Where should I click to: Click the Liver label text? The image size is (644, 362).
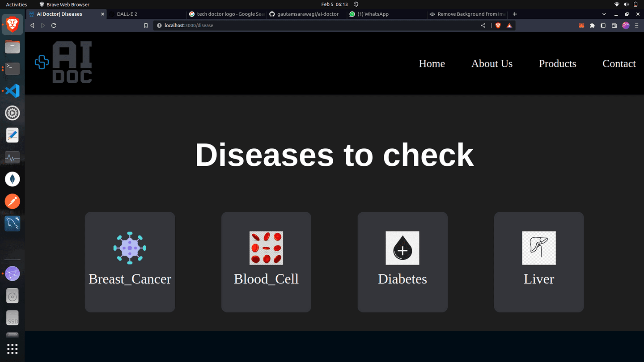coord(539,279)
